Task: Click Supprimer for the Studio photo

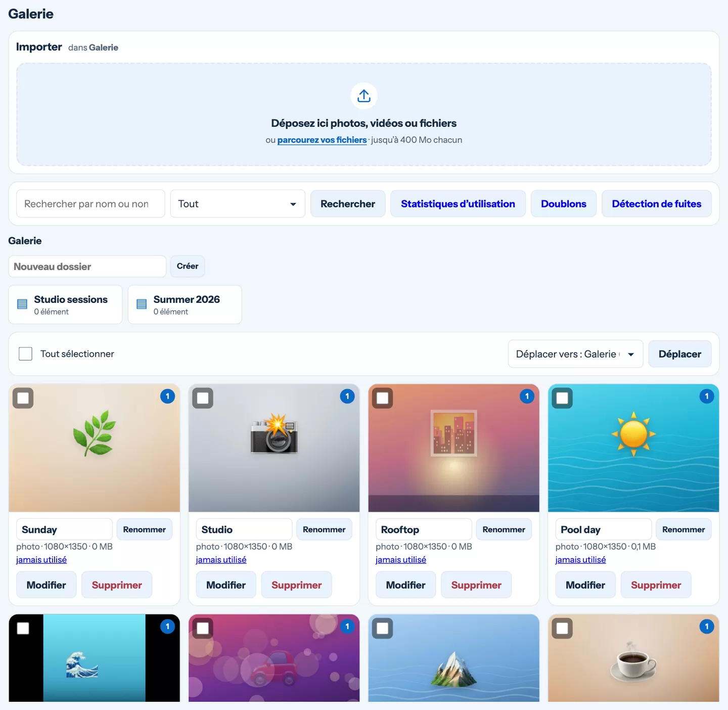Action: coord(297,585)
